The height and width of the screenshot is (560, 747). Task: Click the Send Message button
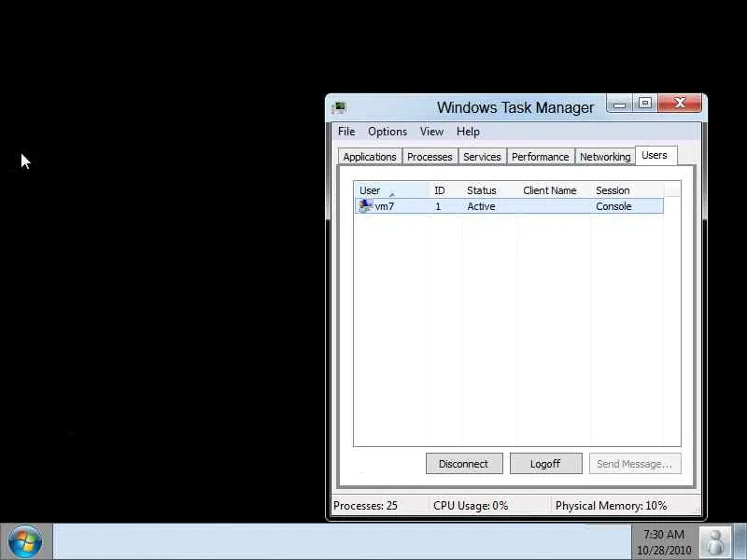[x=635, y=464]
